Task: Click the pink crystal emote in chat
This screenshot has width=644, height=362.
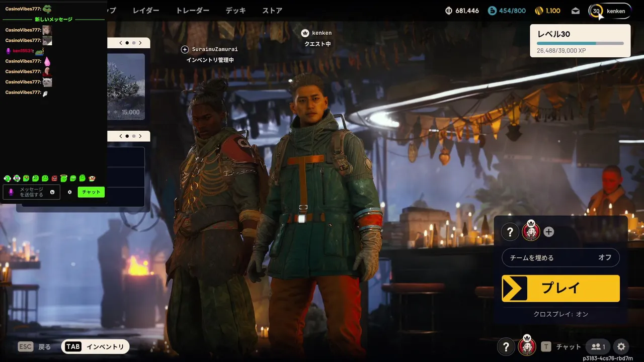Action: click(47, 61)
